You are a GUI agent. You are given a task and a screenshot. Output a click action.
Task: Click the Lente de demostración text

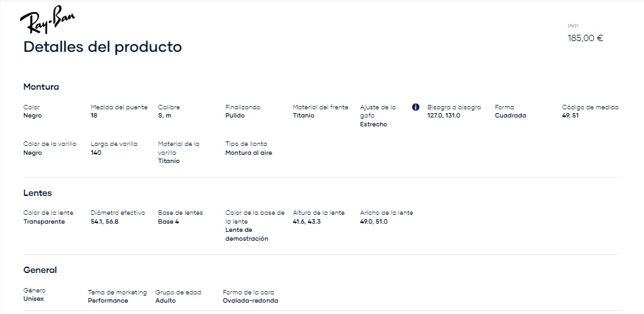246,234
